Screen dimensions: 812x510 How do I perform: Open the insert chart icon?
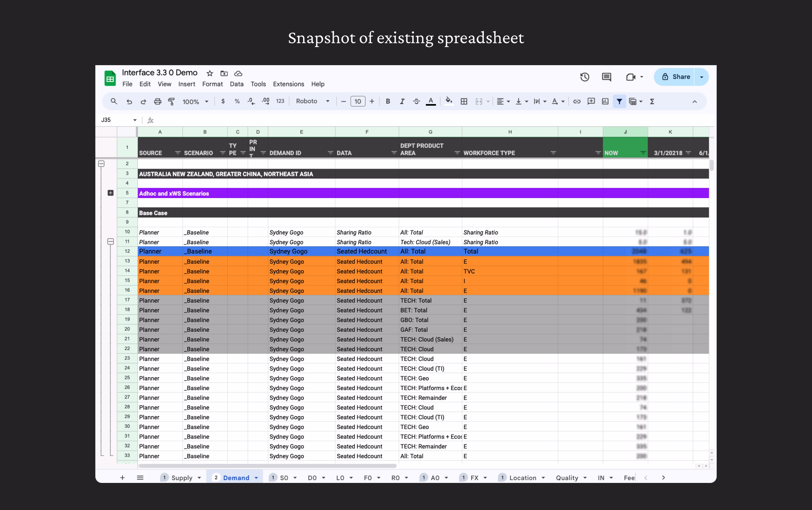tap(605, 101)
